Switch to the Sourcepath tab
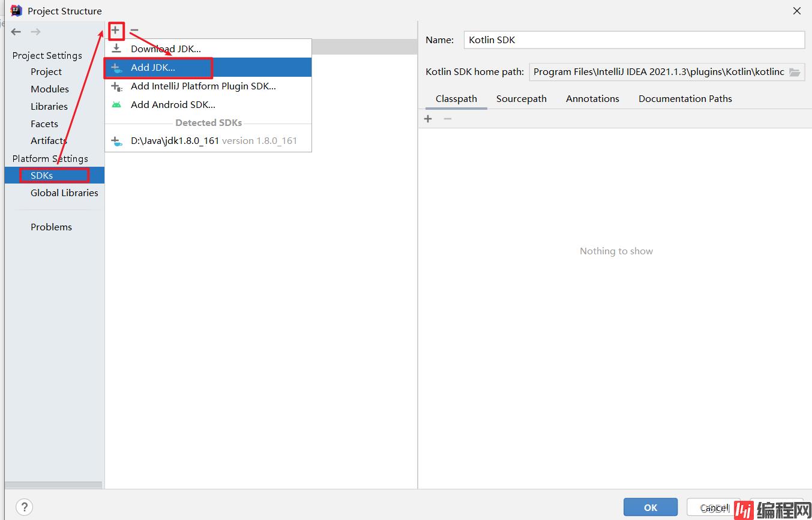 522,98
